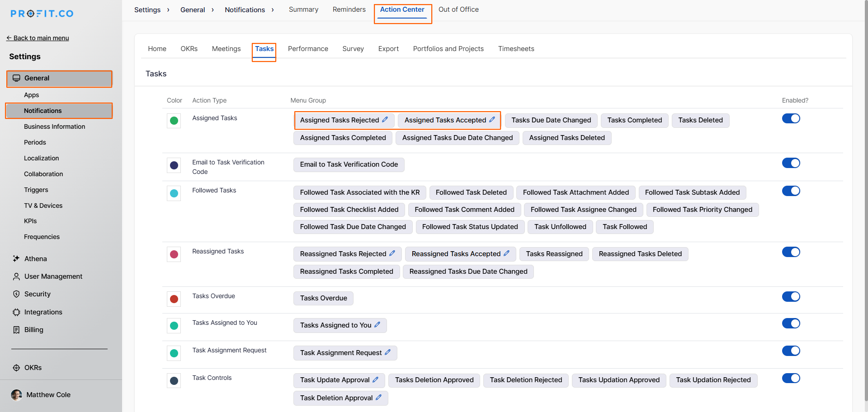The image size is (868, 412).
Task: Open Business Information settings
Action: coord(54,126)
